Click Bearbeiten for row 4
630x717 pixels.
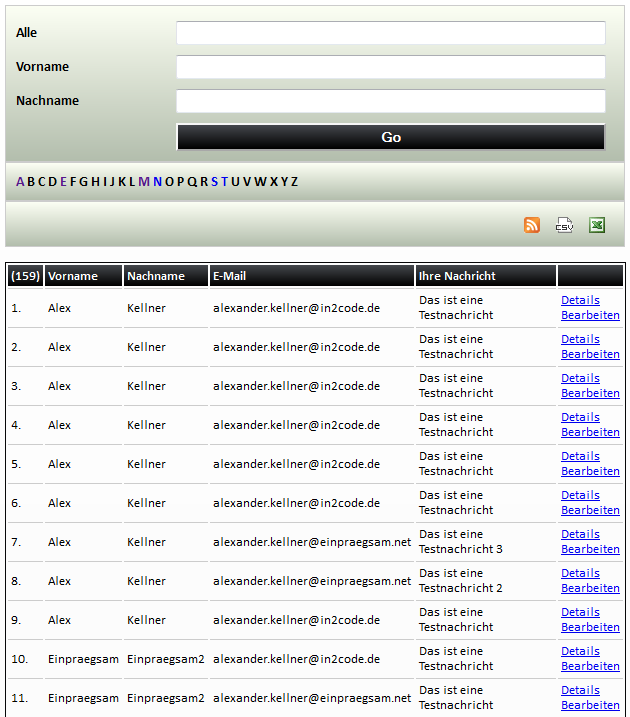tap(590, 432)
